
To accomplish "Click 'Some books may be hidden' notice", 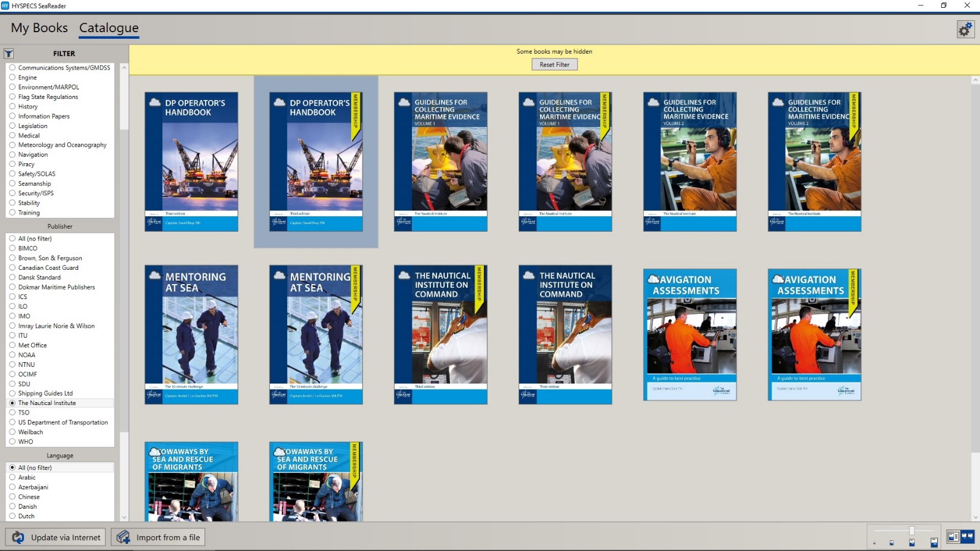I will (554, 51).
